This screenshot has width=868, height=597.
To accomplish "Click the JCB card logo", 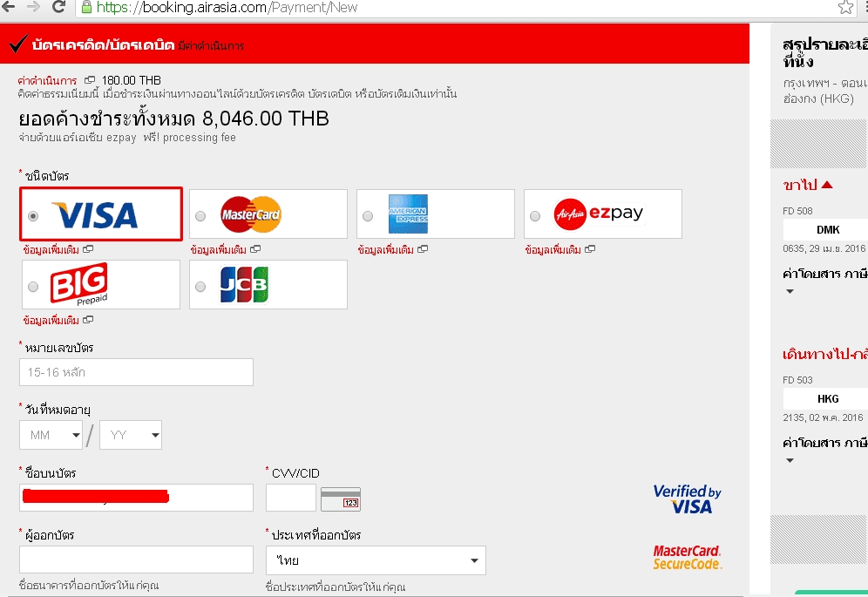I will tap(244, 285).
